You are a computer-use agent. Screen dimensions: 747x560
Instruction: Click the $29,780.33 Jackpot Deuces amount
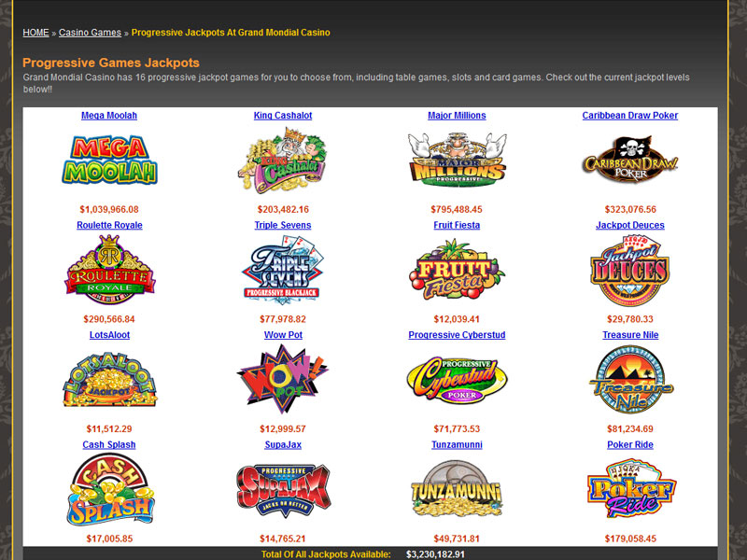[630, 319]
